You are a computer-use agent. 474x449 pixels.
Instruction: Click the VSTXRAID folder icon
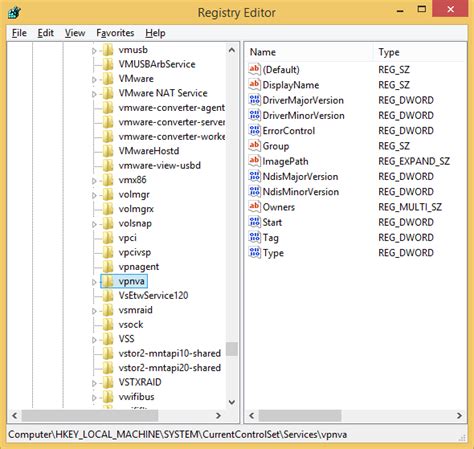108,382
